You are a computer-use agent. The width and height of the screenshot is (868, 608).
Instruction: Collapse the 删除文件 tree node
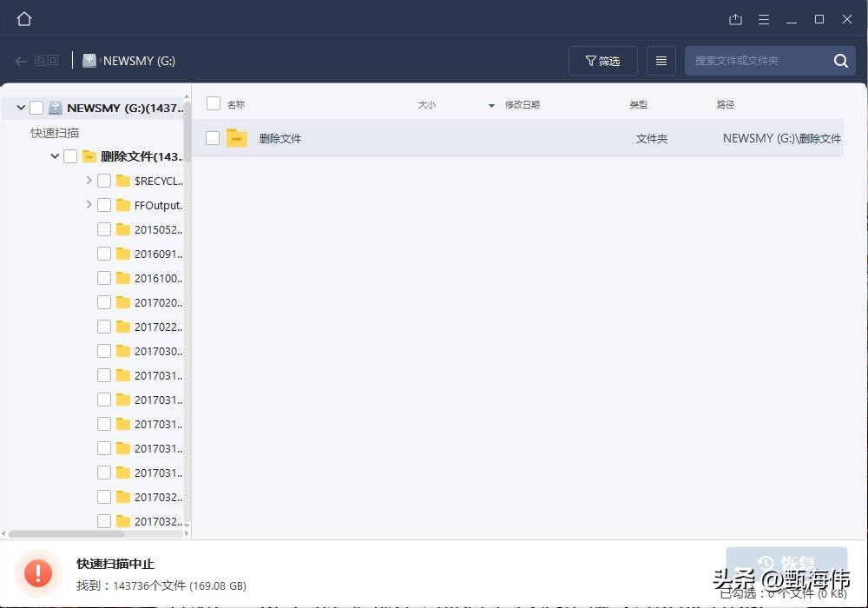coord(54,156)
